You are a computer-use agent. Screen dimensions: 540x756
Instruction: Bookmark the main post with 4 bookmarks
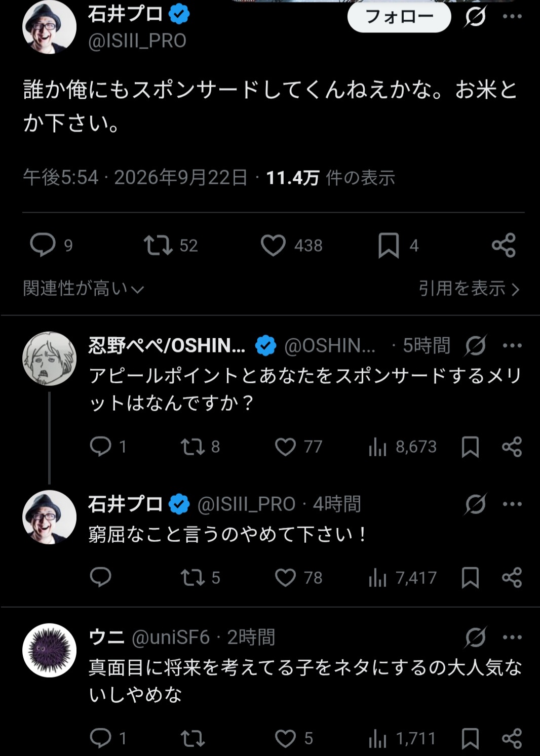[389, 246]
